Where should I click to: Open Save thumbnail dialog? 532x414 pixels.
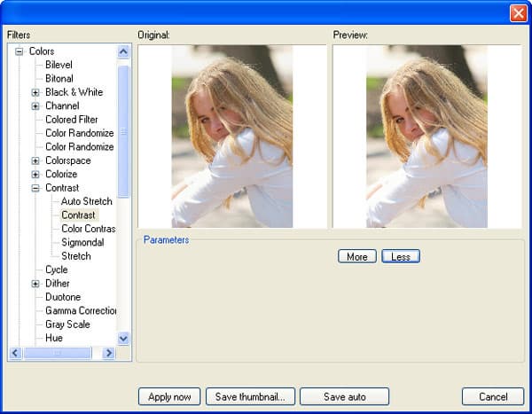[x=250, y=396]
